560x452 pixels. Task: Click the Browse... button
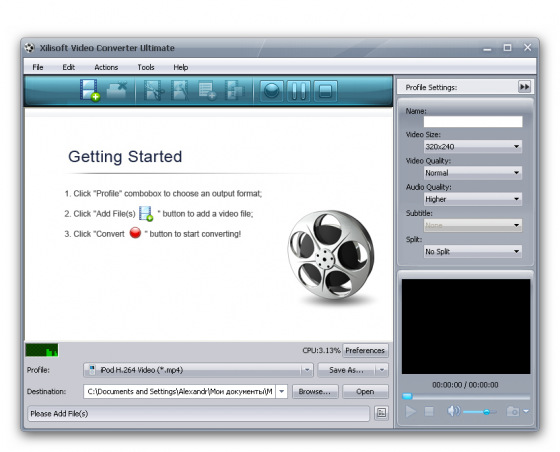pos(315,392)
